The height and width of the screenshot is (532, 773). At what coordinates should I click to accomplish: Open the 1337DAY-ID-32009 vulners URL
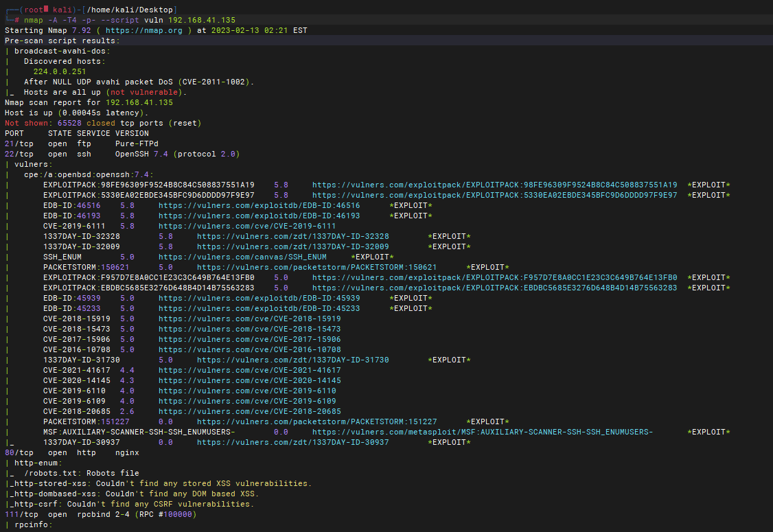(x=293, y=247)
